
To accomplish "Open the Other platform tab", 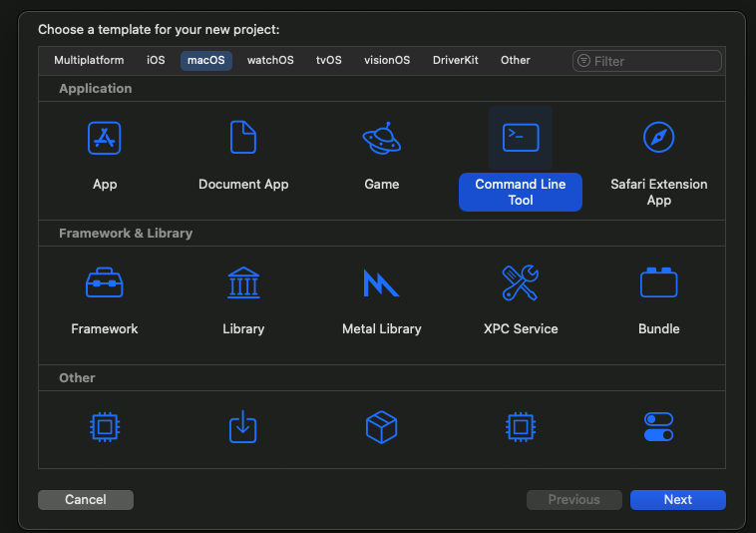I will coord(515,60).
